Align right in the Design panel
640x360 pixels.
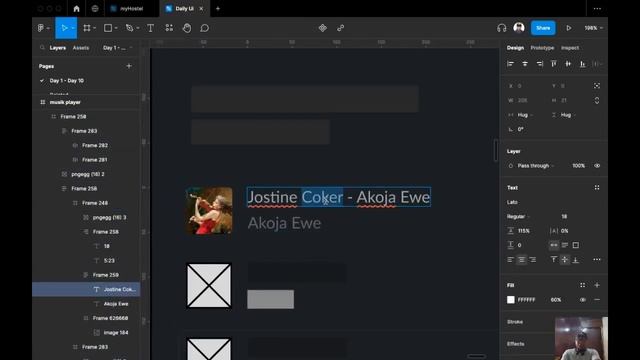click(x=540, y=64)
